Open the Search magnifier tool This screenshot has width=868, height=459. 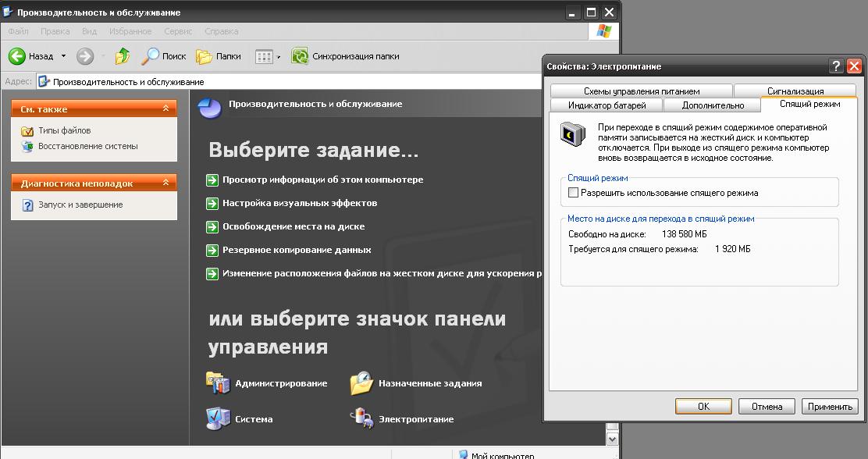150,56
